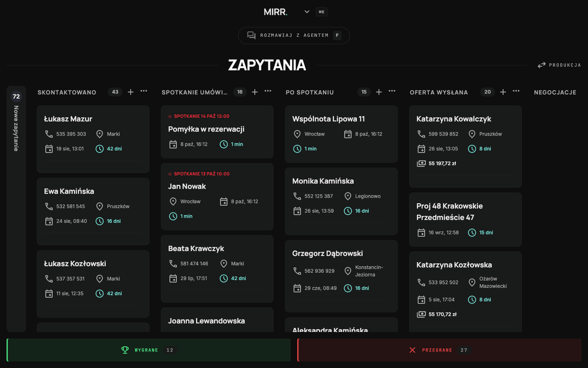This screenshot has width=588, height=368.
Task: Select the Negocjacje column header
Action: coord(555,92)
